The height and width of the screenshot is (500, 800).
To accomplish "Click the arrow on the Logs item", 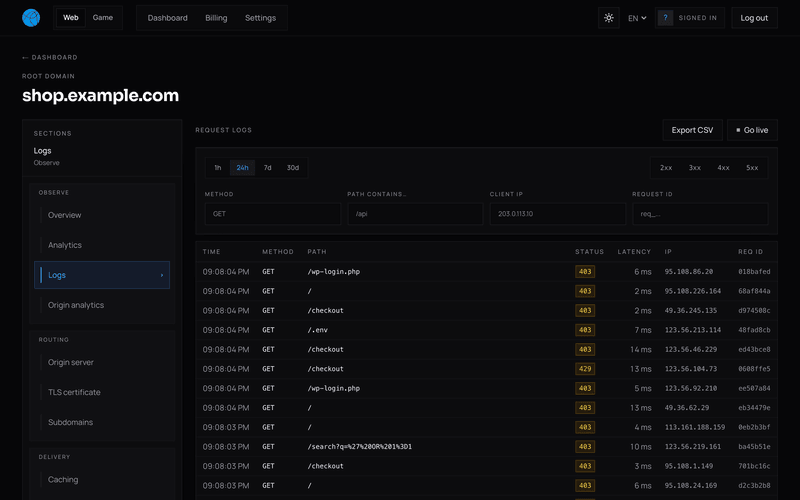I will [162, 275].
